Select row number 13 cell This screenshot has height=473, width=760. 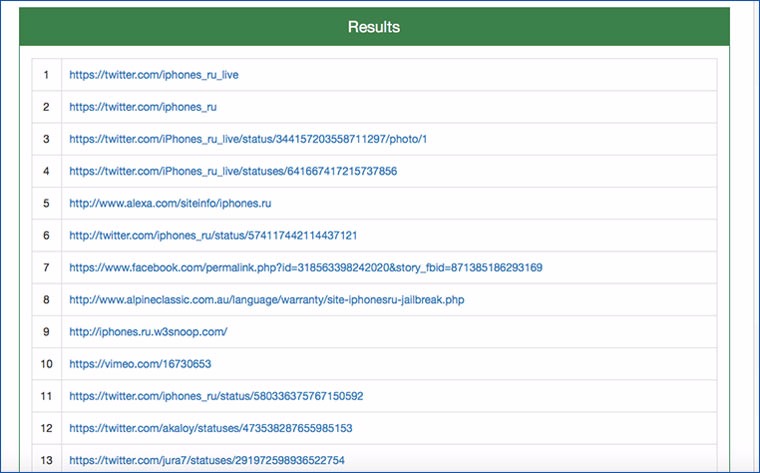(x=47, y=459)
